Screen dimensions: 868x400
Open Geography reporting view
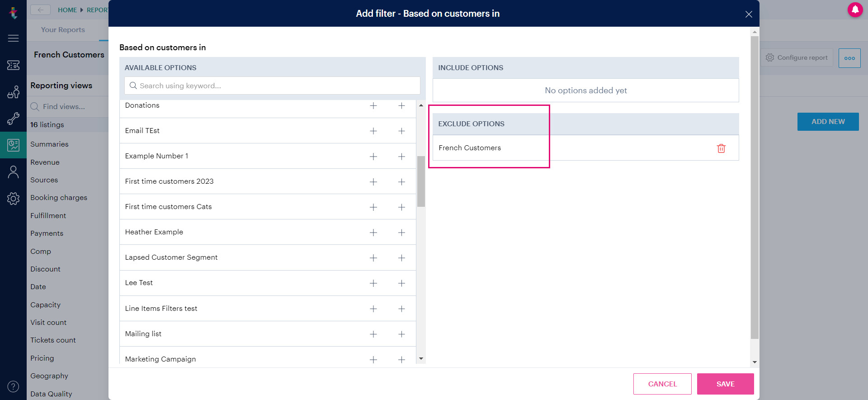(x=49, y=376)
